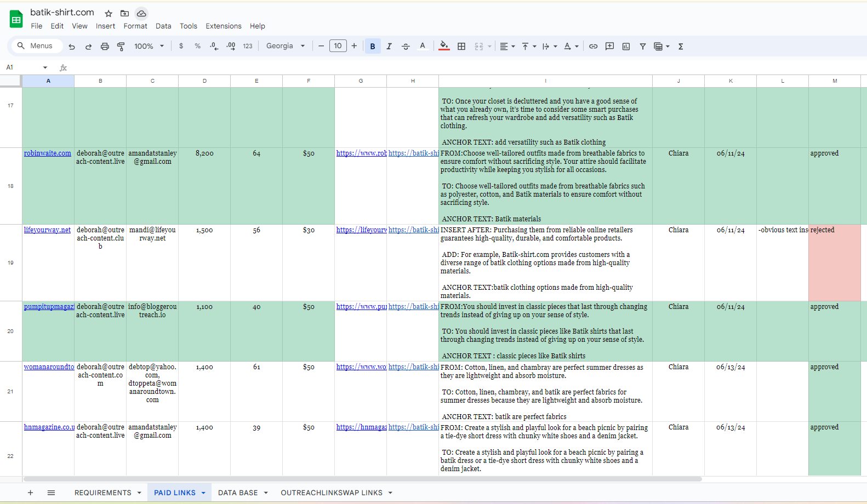Open the Insert menu
This screenshot has width=867, height=504.
point(105,26)
